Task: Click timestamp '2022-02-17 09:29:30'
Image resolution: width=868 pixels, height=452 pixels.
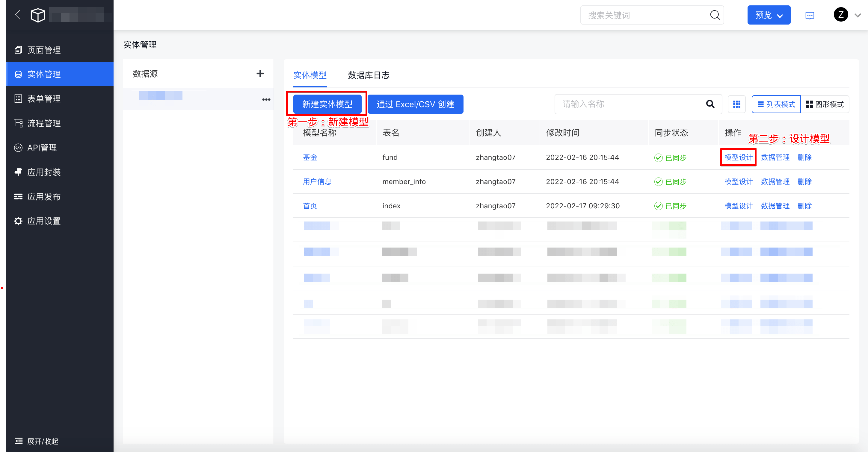Action: click(582, 206)
